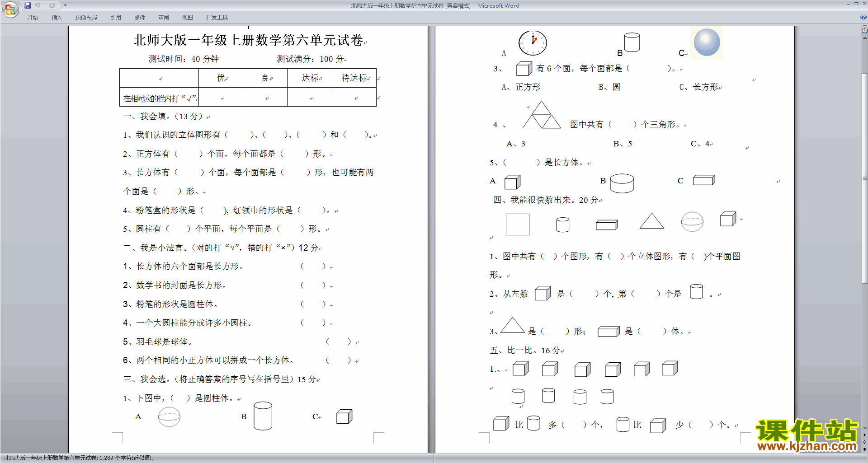This screenshot has height=463, width=868.
Task: Click the text 测试时间：40 分钟
Action: click(x=184, y=59)
